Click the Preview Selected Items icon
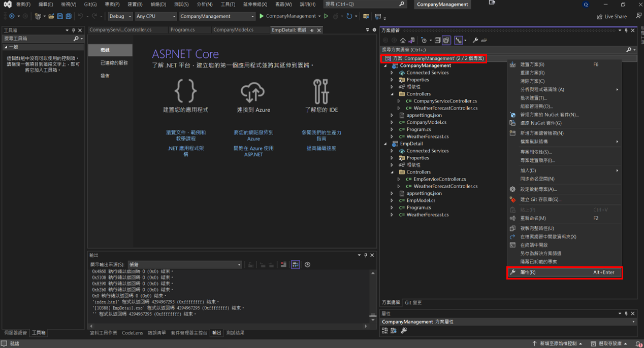Viewport: 644px width, 348px height. (x=484, y=40)
